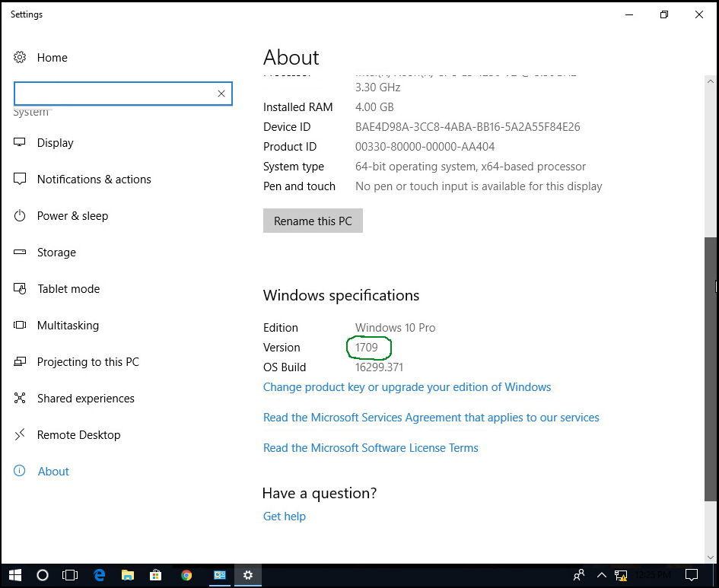This screenshot has width=719, height=588.
Task: Click the Windows specifications heading
Action: pyautogui.click(x=341, y=295)
